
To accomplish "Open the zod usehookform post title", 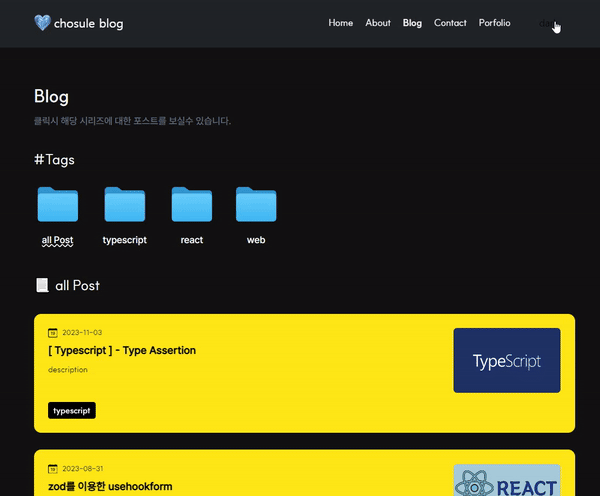I will 110,487.
